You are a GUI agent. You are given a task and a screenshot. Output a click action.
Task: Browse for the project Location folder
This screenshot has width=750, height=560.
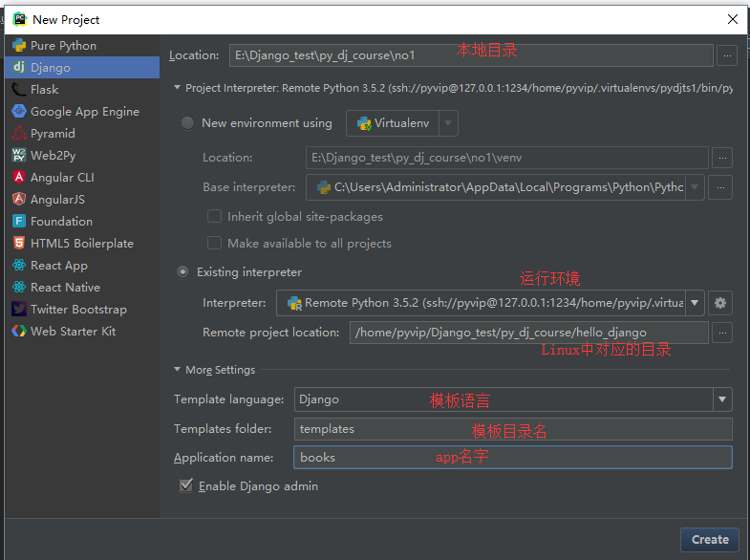click(727, 55)
